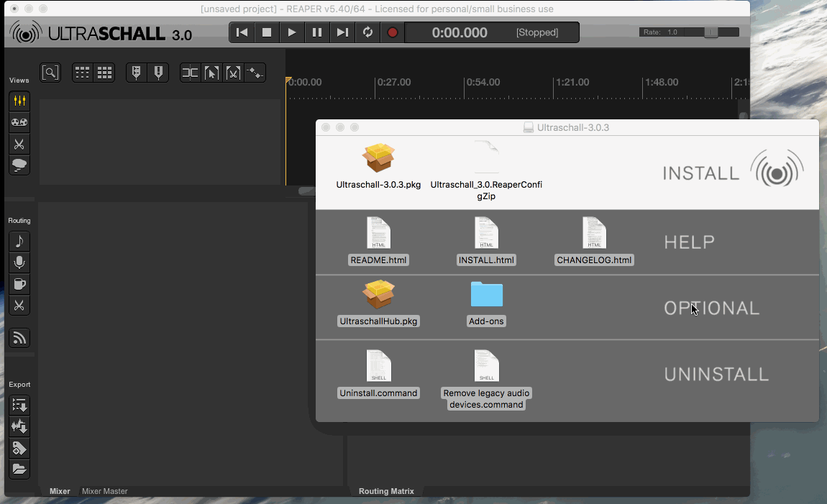This screenshot has height=504, width=827.
Task: Click the envelope points toolbar icon
Action: 255,73
